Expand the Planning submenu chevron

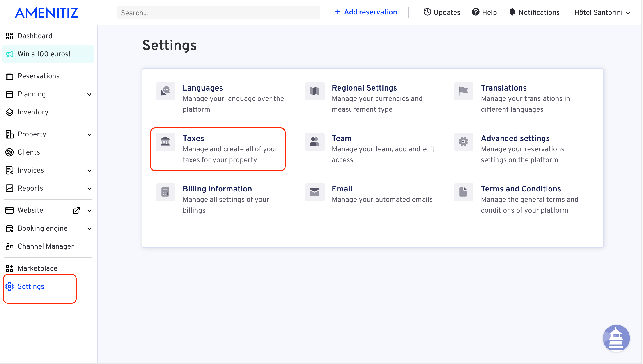point(89,94)
